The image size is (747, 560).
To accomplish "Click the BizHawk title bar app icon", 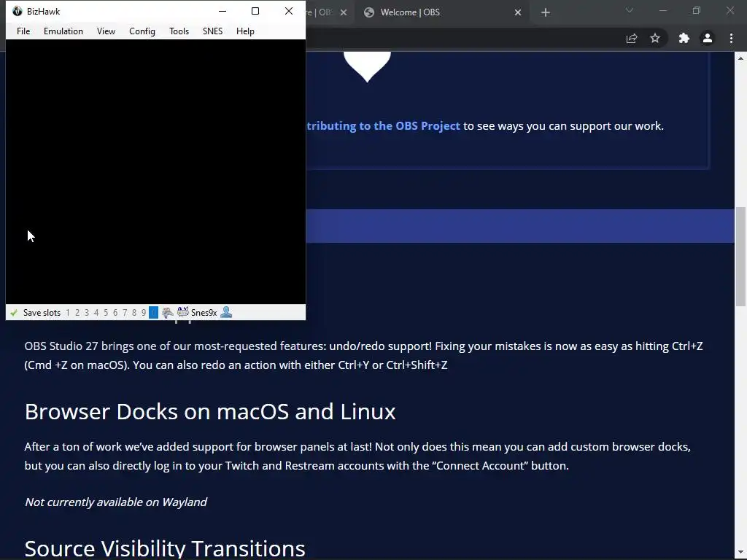I will click(x=18, y=11).
